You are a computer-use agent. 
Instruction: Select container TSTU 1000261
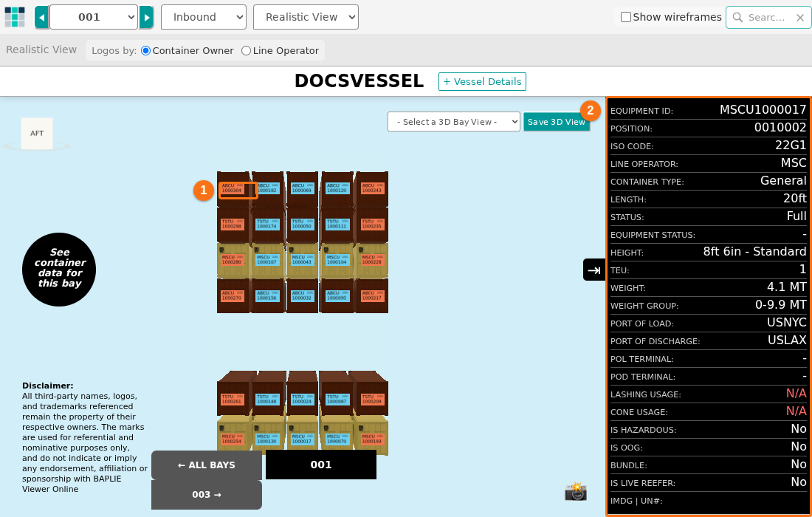233,399
